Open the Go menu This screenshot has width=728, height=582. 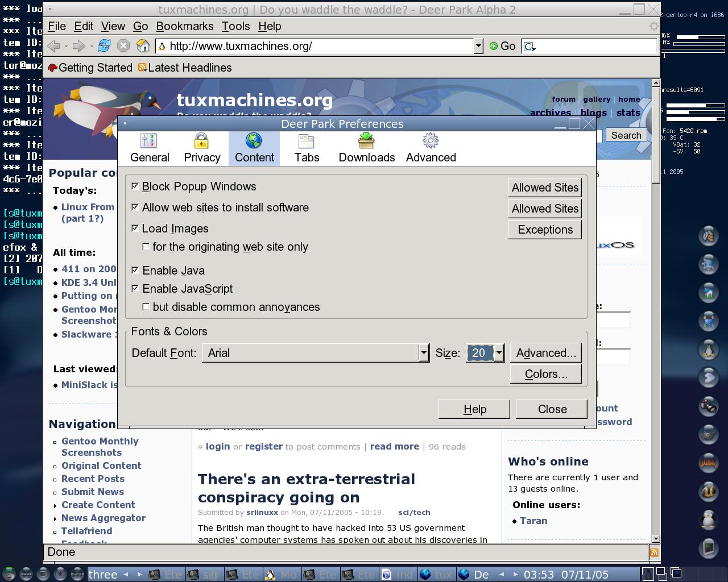140,26
